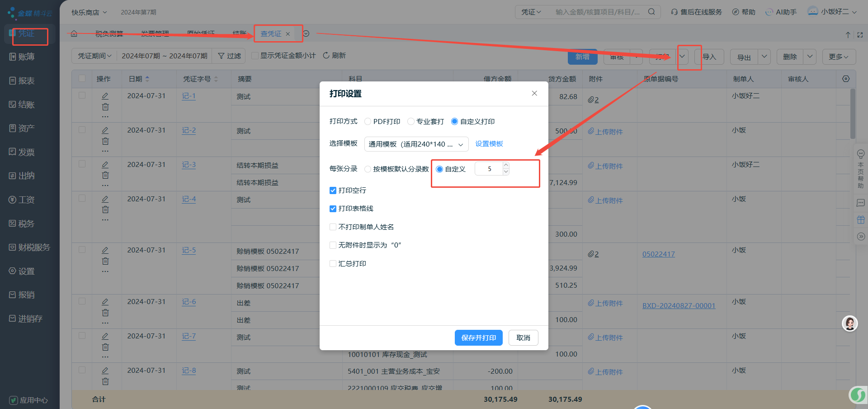Click the 保存并打印 button

pos(478,338)
